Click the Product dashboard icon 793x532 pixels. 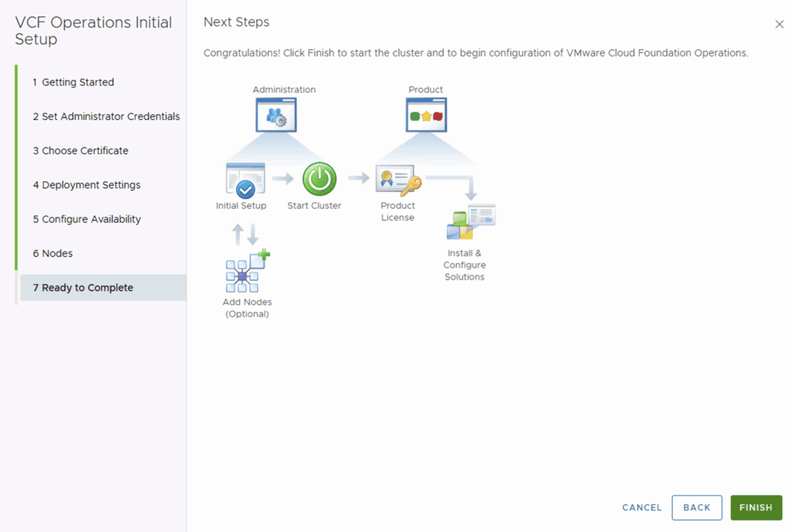tap(426, 115)
